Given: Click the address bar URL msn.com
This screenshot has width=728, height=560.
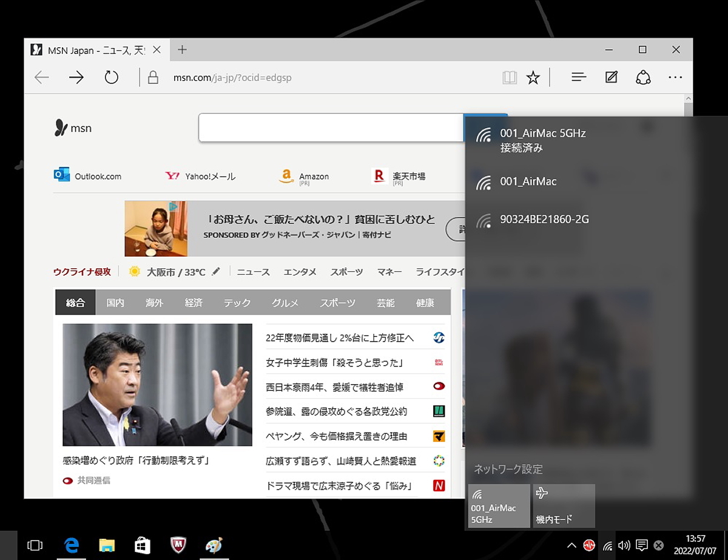Looking at the screenshot, I should 232,78.
